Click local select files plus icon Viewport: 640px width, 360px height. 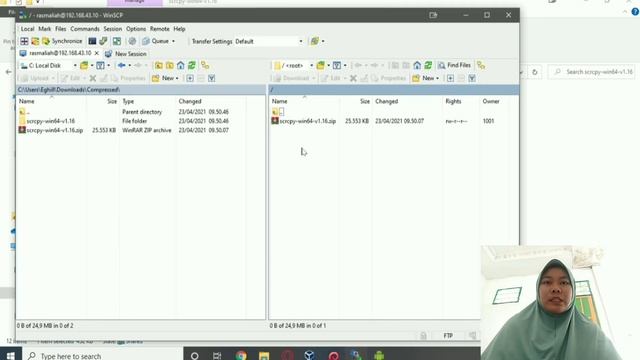point(190,78)
